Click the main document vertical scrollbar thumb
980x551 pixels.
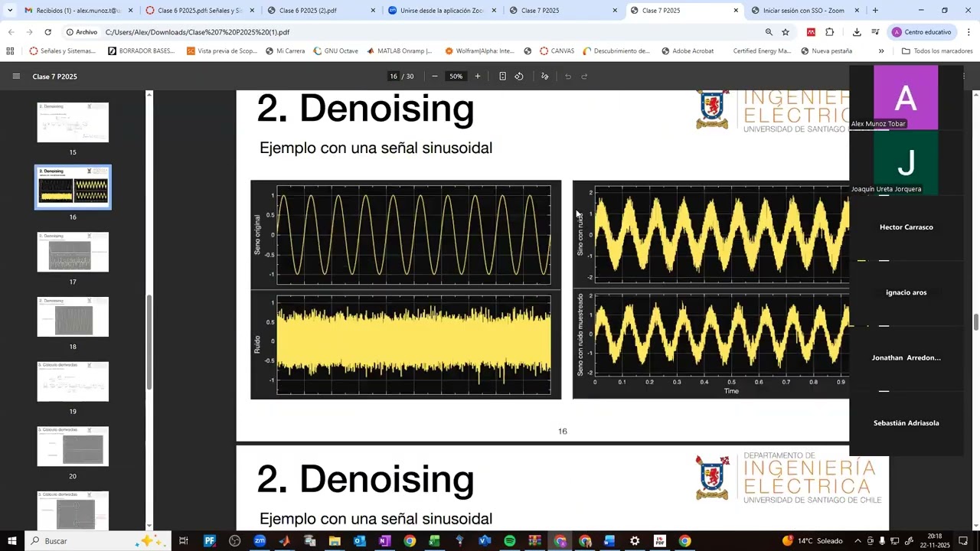(976, 322)
